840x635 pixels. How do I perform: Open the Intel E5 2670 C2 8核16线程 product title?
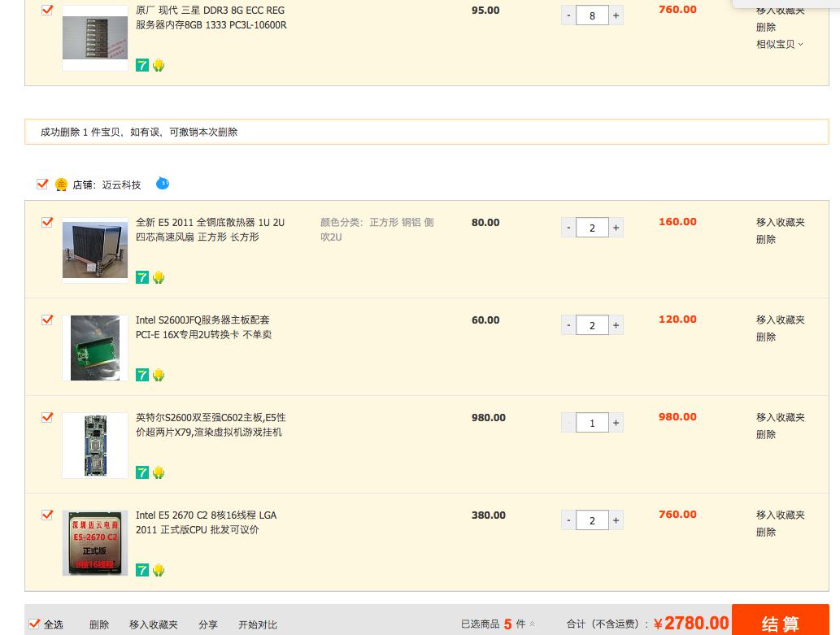coord(207,522)
